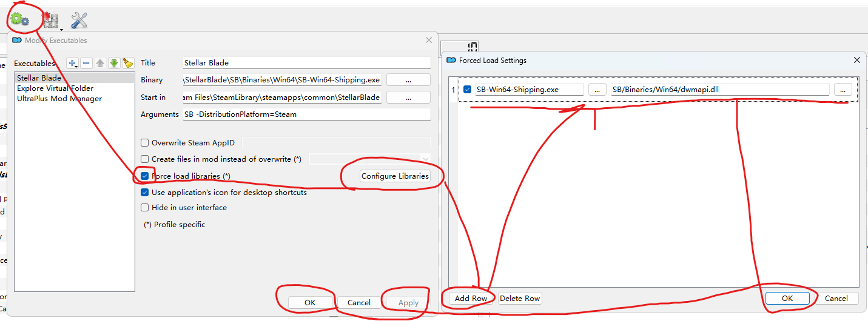This screenshot has height=321, width=868.
Task: Uncheck row 1 checkbox in Forced Load Settings
Action: click(467, 90)
